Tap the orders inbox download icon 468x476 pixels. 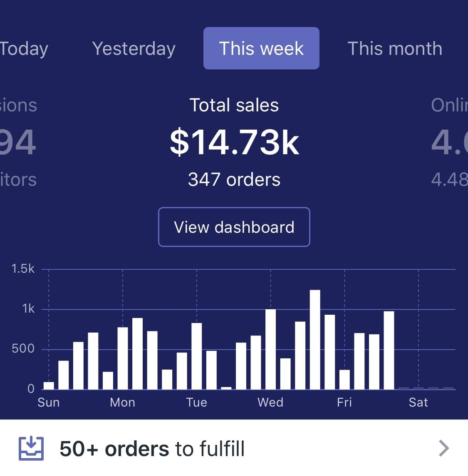click(x=31, y=449)
